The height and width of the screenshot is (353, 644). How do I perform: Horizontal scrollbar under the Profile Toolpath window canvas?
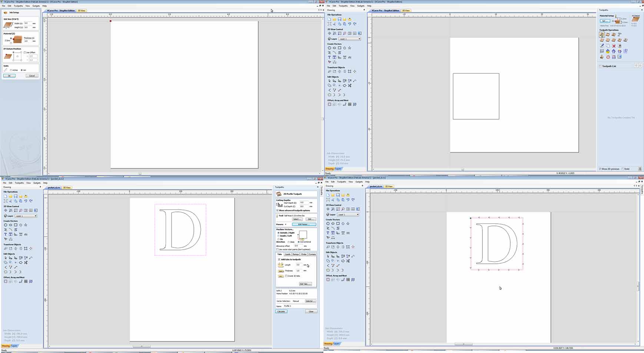[142, 346]
